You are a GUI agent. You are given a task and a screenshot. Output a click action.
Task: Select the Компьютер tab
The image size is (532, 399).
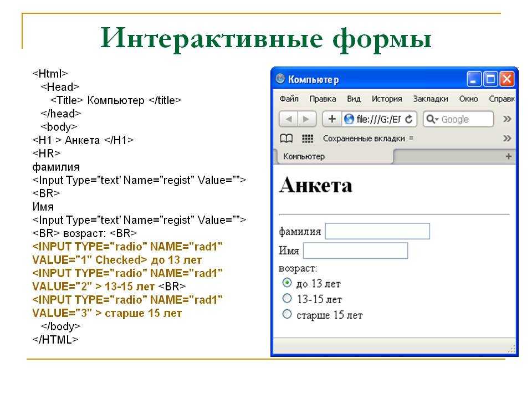click(334, 156)
